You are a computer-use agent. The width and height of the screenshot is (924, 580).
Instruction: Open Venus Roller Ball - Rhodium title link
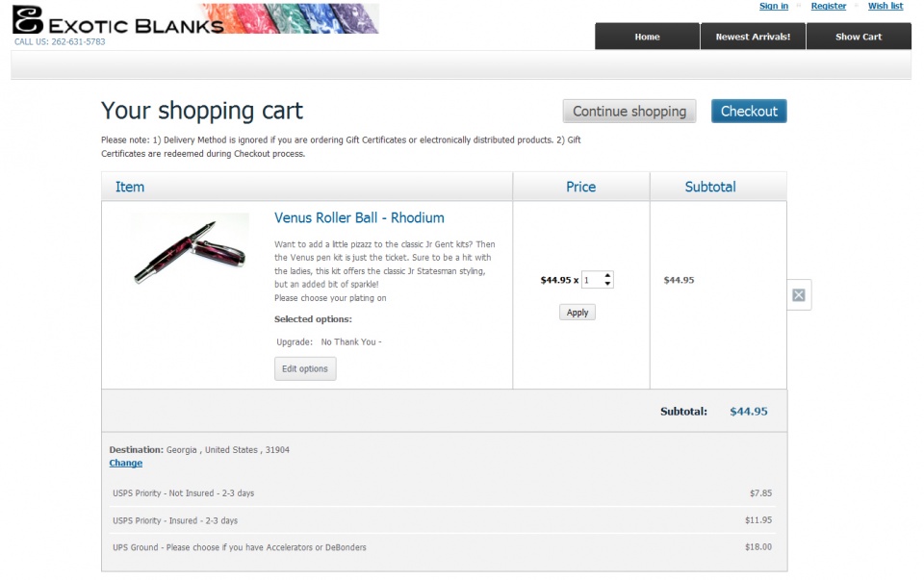[359, 218]
